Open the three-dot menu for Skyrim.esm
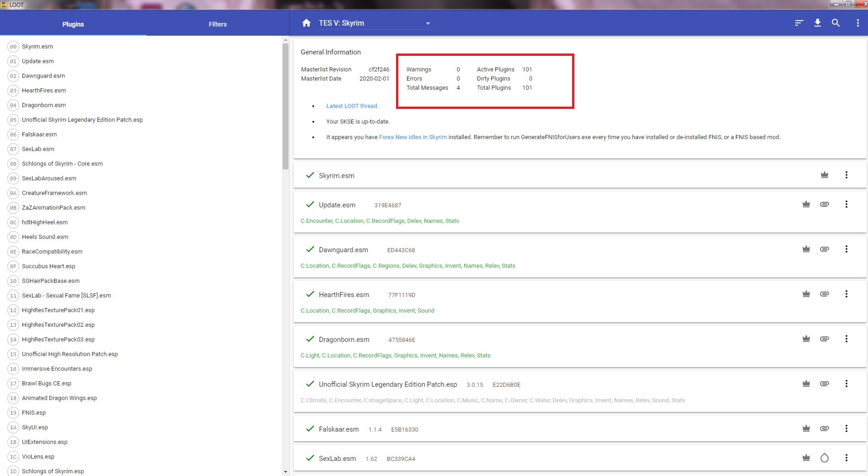This screenshot has width=868, height=476. 847,175
